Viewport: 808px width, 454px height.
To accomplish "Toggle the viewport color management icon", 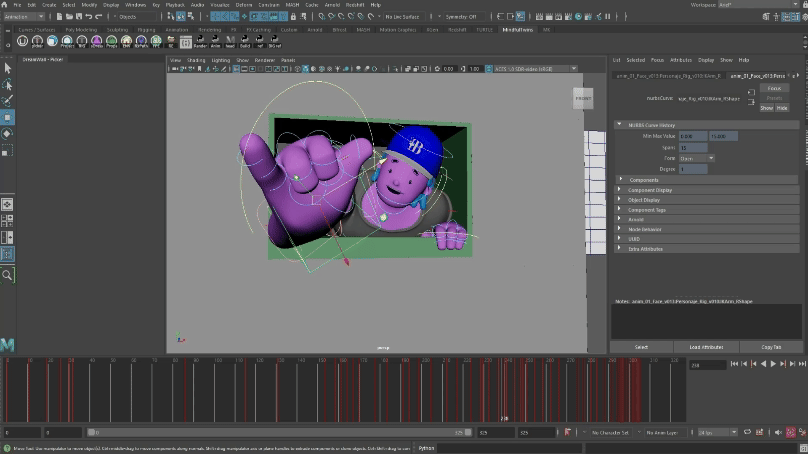I will coord(489,69).
